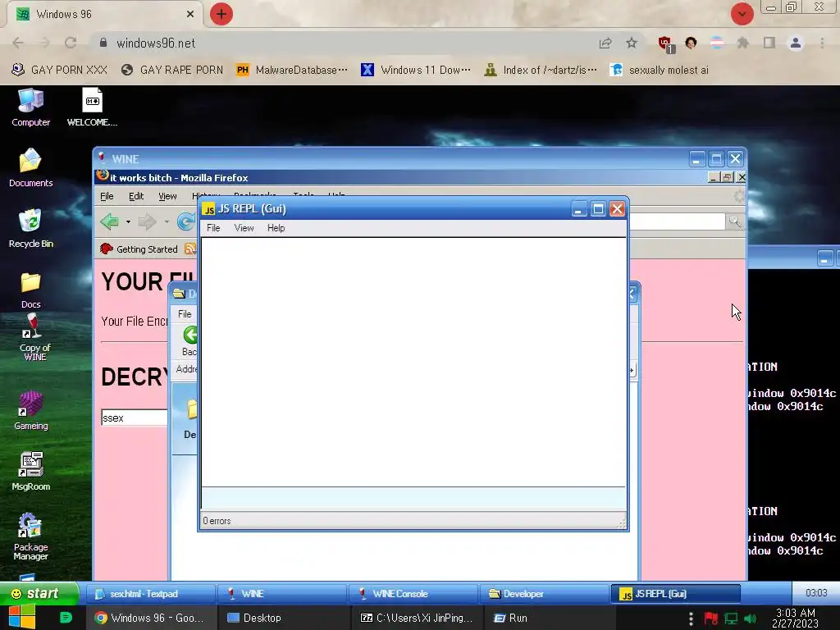This screenshot has height=630, width=840.
Task: Open File menu in Developer explorer window
Action: coord(185,314)
